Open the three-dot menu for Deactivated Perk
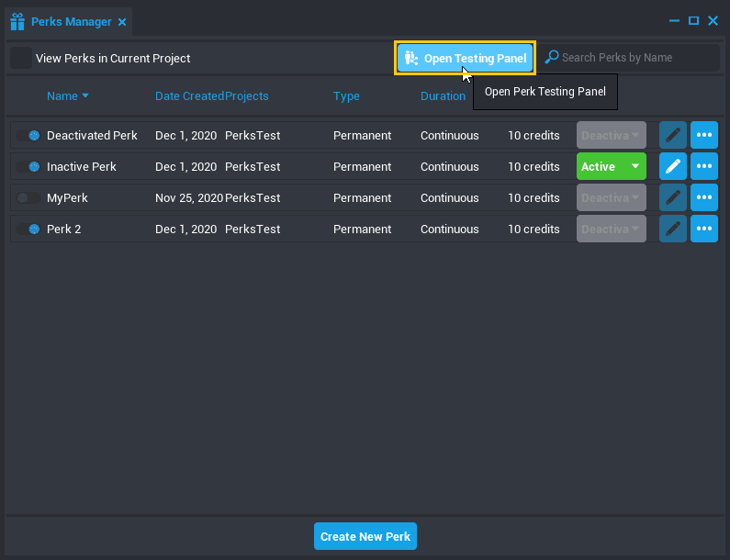 click(704, 135)
